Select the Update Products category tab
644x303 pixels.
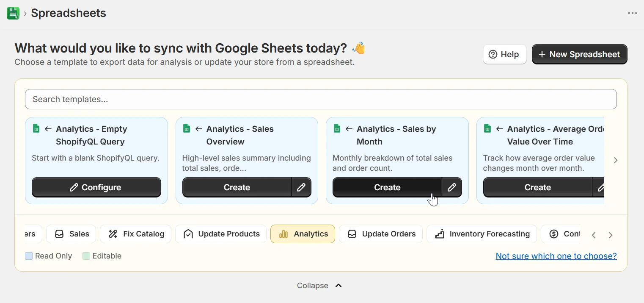[x=221, y=234]
